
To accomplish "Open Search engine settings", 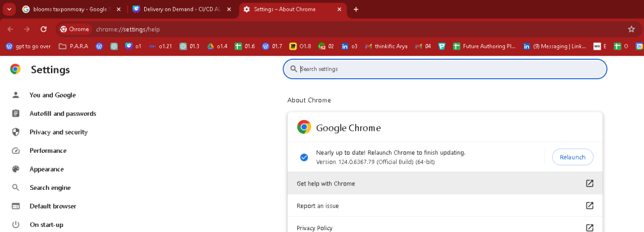I will pyautogui.click(x=50, y=188).
